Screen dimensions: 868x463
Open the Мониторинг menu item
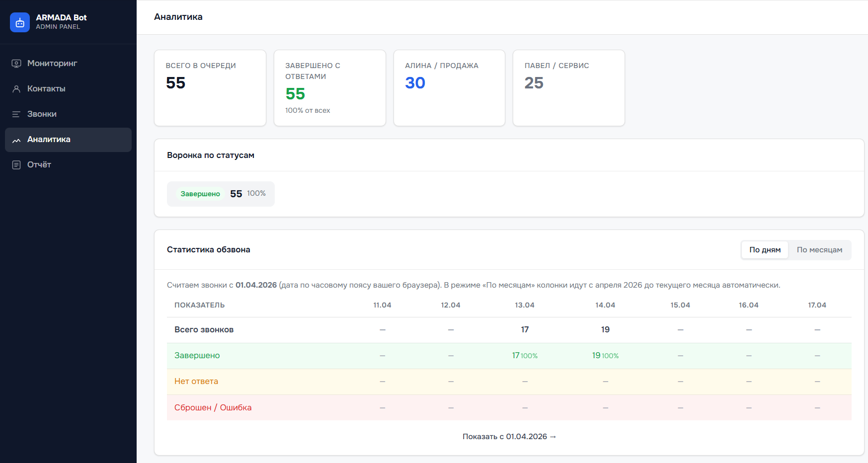(52, 64)
